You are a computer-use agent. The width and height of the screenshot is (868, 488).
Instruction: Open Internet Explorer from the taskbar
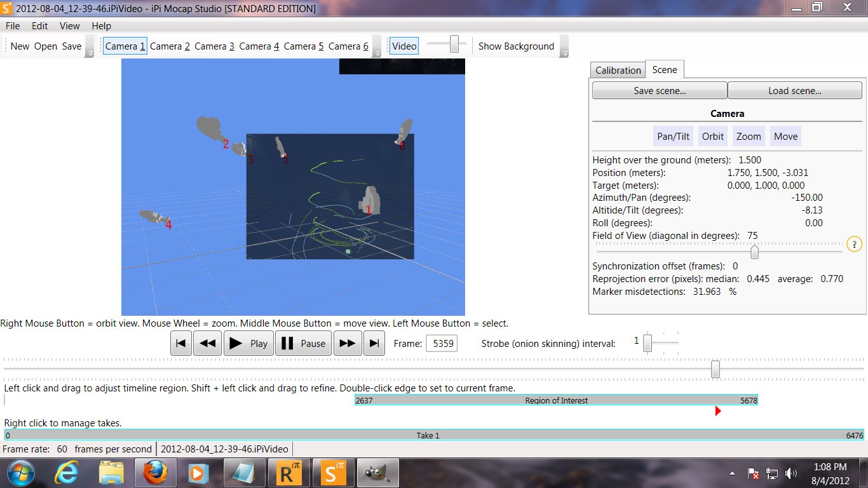tap(66, 473)
